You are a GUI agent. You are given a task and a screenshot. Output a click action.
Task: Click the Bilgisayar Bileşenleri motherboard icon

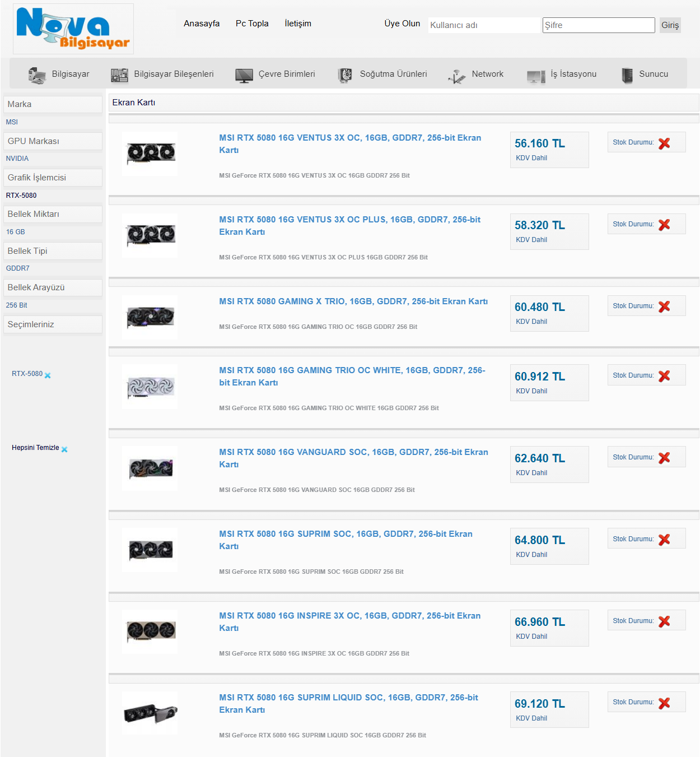pyautogui.click(x=120, y=75)
